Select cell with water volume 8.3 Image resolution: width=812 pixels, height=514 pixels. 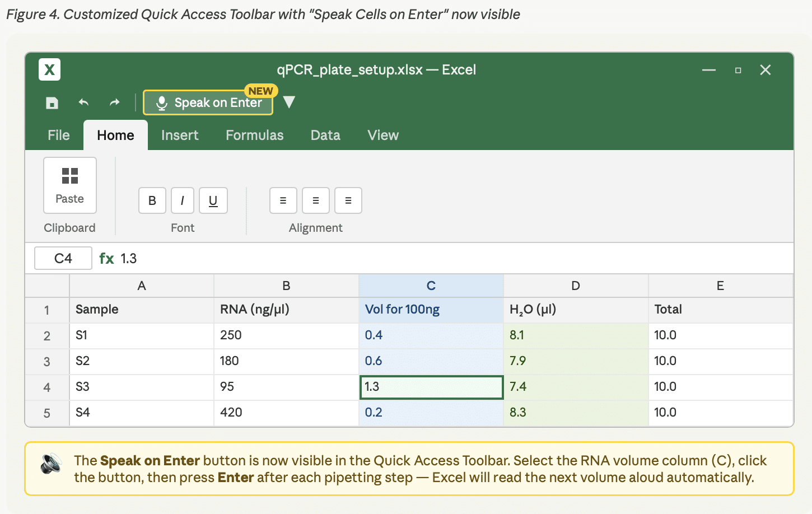tap(576, 413)
